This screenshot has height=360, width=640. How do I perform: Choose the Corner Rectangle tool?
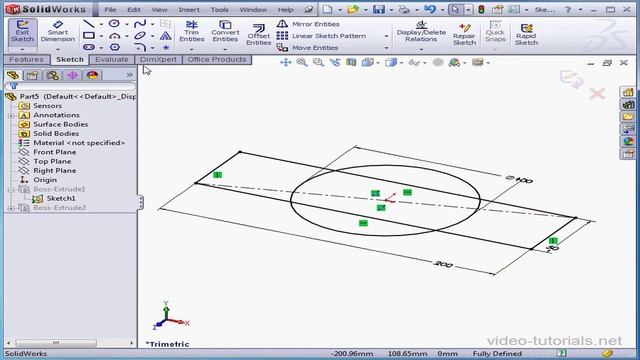click(89, 36)
